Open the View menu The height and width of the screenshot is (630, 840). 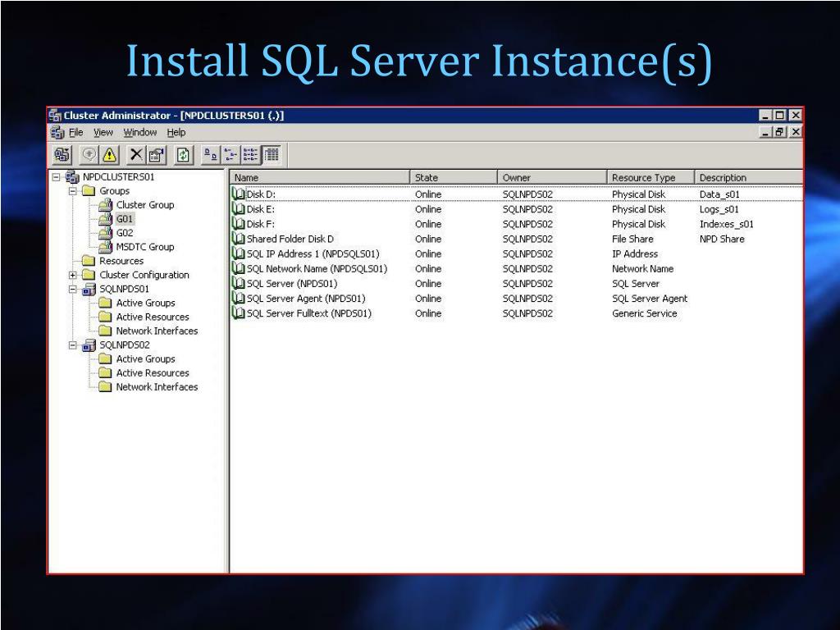click(103, 132)
